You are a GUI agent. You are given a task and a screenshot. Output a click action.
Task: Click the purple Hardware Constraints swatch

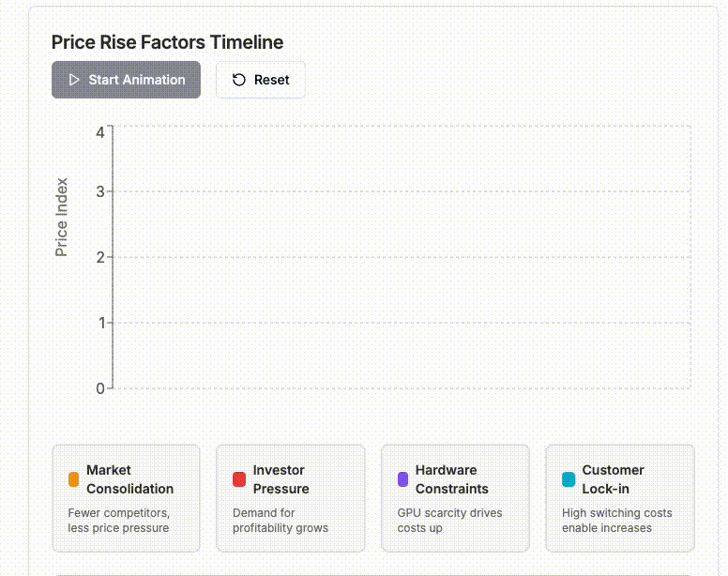(403, 479)
